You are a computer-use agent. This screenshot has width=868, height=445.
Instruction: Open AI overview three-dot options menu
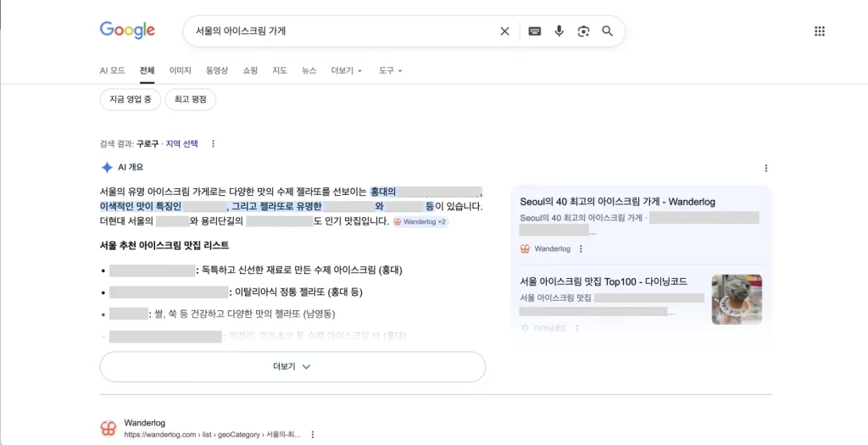[x=766, y=168]
